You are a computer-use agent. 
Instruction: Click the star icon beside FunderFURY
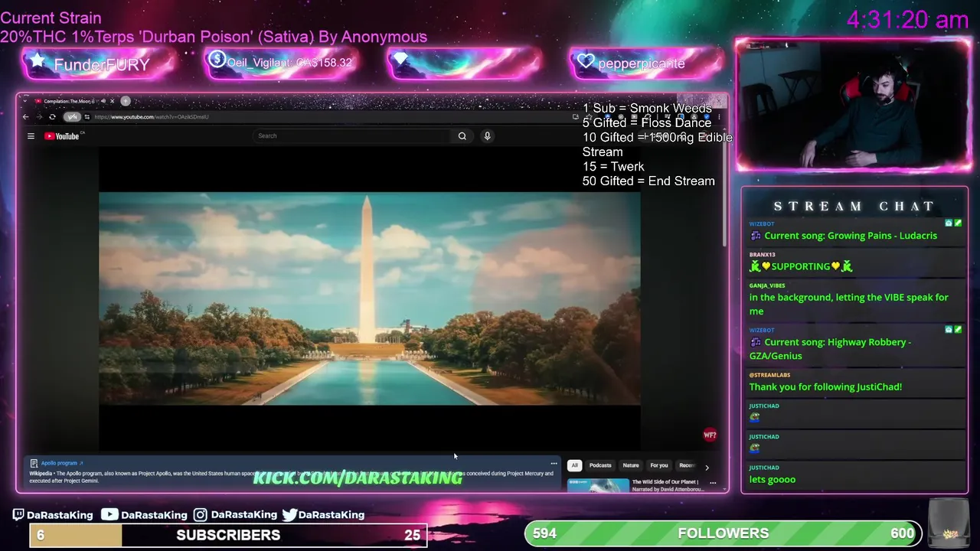click(38, 60)
